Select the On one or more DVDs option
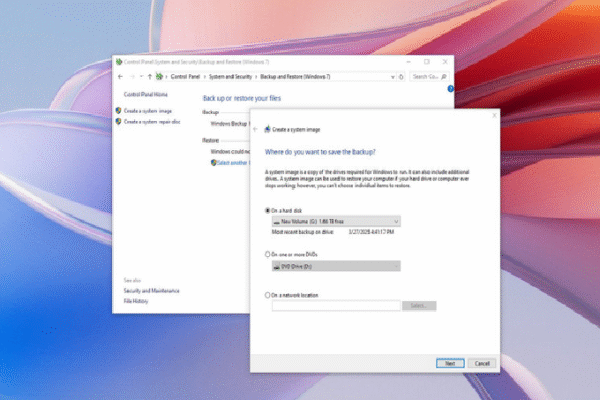Image resolution: width=600 pixels, height=400 pixels. tap(268, 254)
